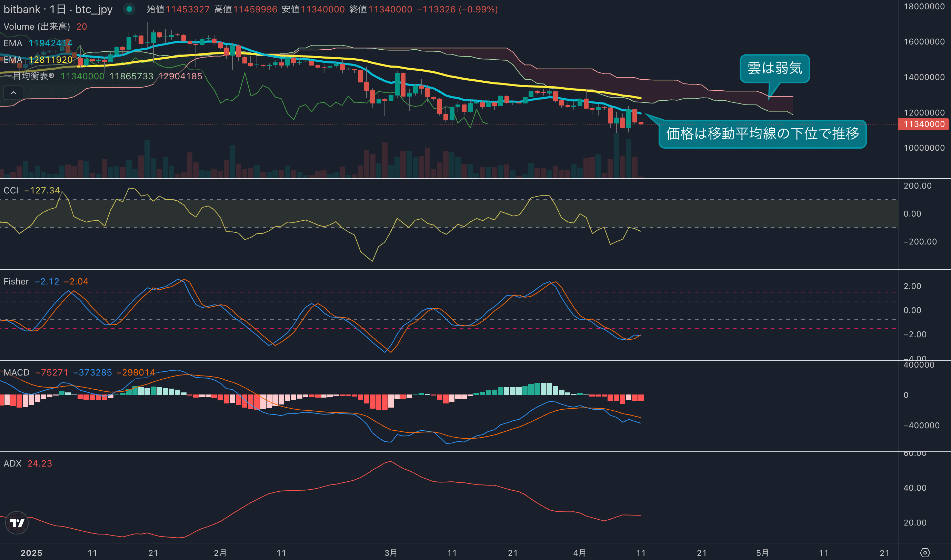951x560 pixels.
Task: Click the 4月 label on time axis
Action: tap(580, 553)
